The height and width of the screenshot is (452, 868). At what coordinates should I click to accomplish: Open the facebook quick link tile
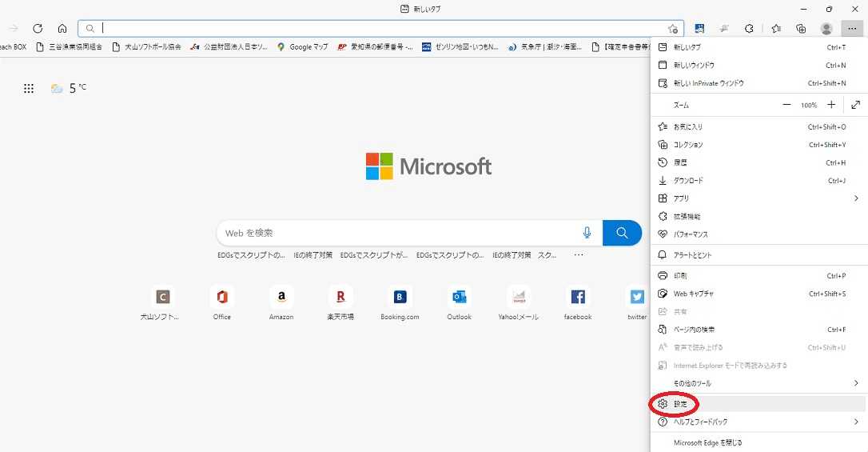click(x=578, y=303)
